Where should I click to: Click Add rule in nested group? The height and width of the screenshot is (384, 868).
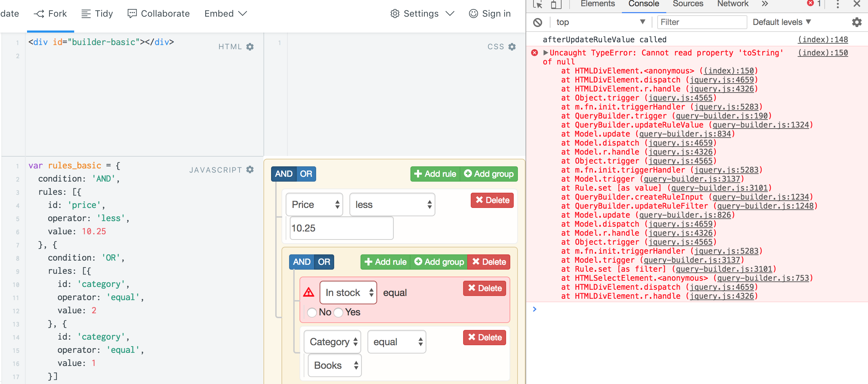(x=385, y=262)
